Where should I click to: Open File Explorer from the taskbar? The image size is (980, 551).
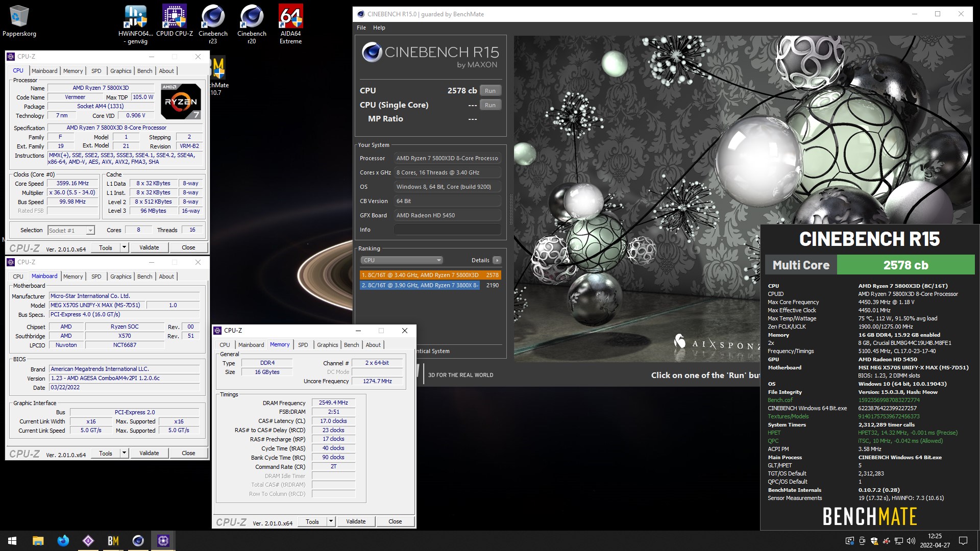click(x=38, y=541)
